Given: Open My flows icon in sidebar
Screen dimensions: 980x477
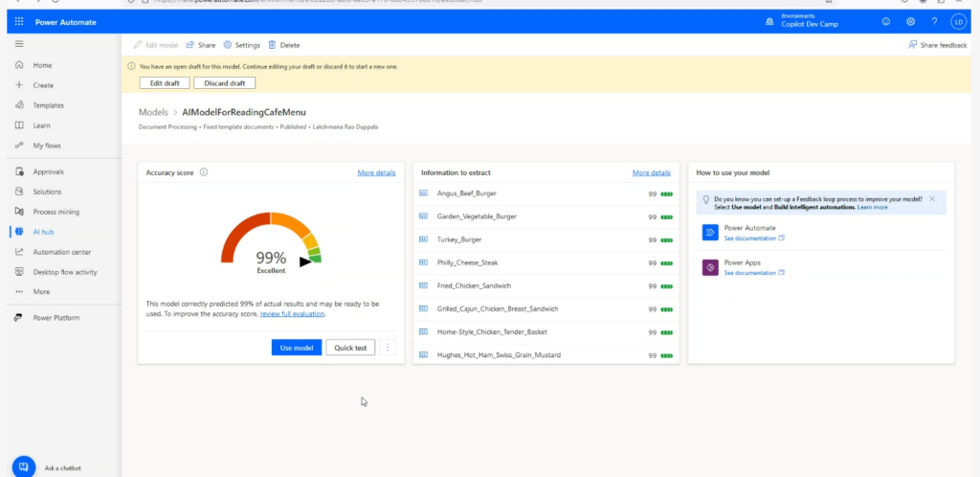Looking at the screenshot, I should (x=19, y=145).
